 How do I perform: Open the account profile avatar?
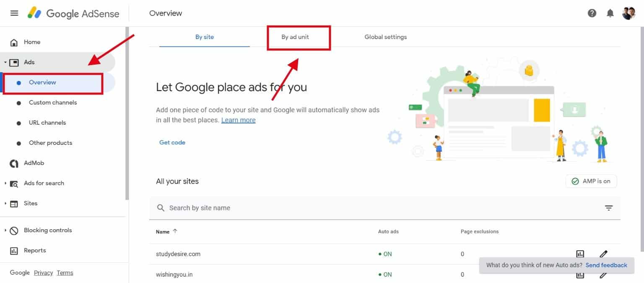(x=629, y=13)
